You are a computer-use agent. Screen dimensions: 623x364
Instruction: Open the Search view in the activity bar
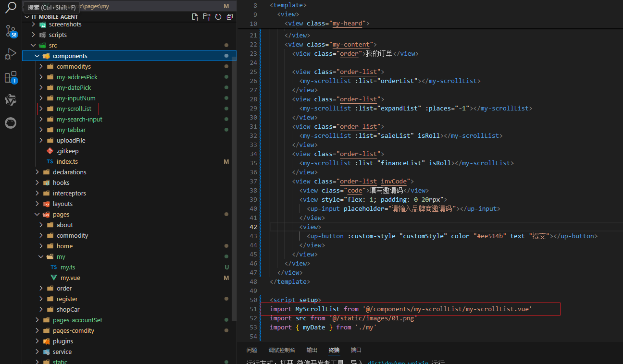click(x=11, y=7)
